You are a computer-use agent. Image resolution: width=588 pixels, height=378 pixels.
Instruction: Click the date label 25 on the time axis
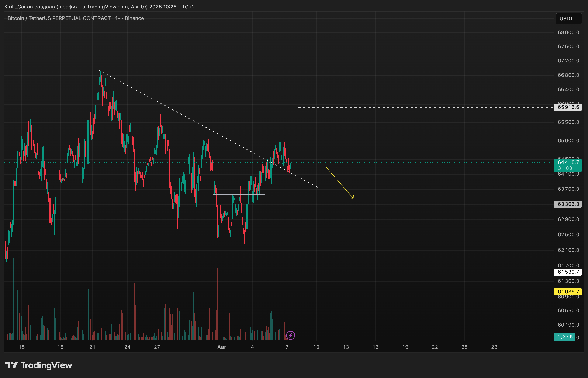pyautogui.click(x=464, y=347)
